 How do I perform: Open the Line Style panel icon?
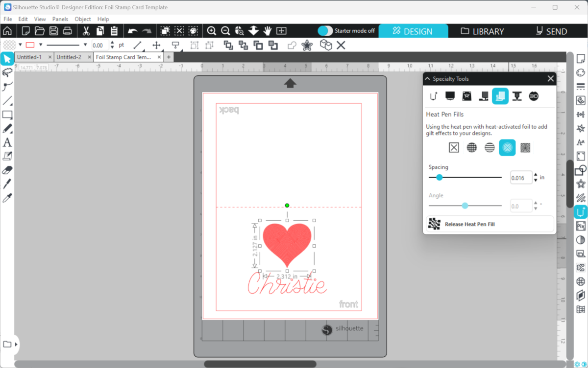point(581,87)
